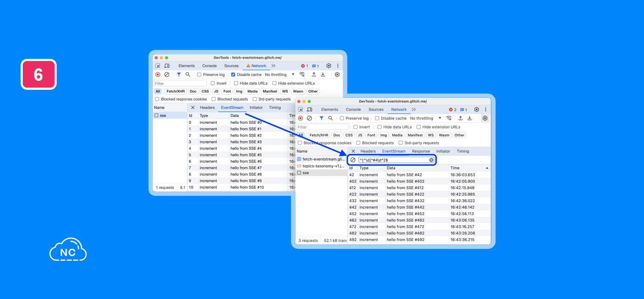Clear the network log in back DevTools window

(167, 74)
